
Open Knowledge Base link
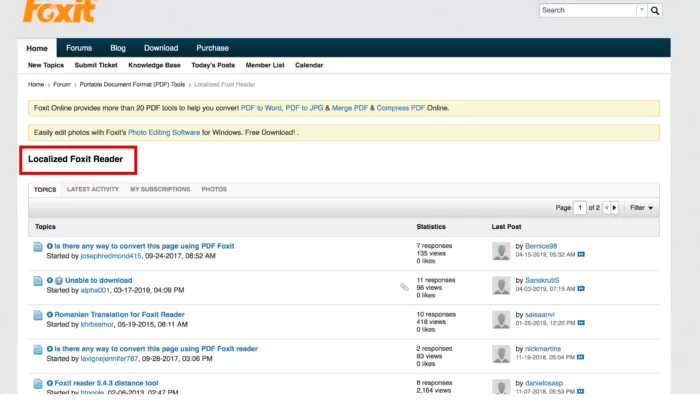point(154,65)
